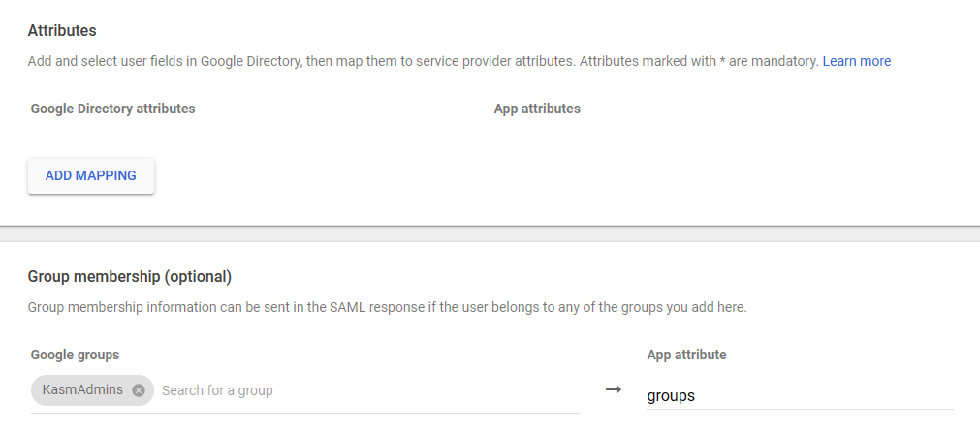Remove the KasmAdmins group chip
The image size is (980, 435).
139,390
